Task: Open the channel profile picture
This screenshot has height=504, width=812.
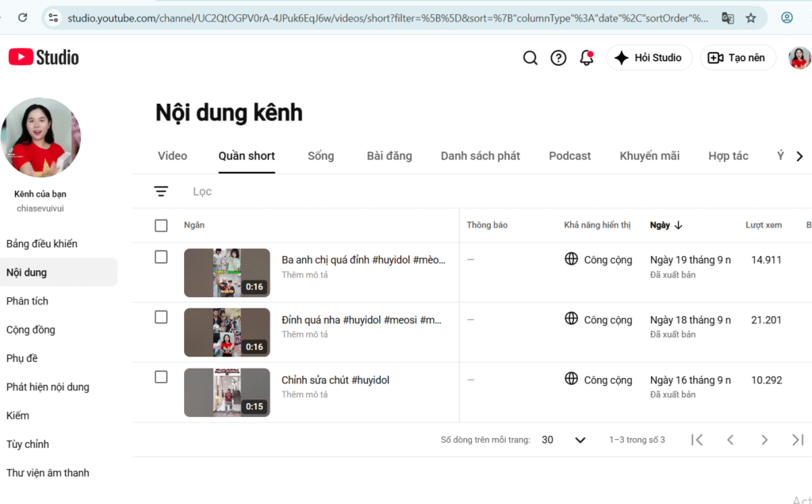Action: click(40, 137)
